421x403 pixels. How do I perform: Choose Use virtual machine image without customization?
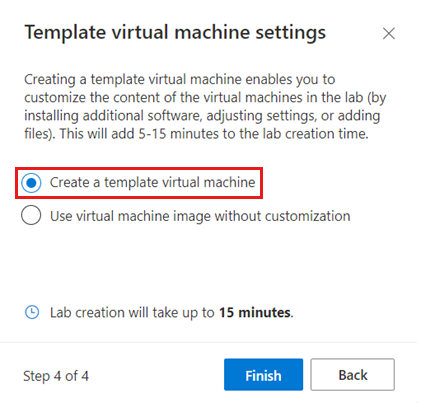pos(31,215)
